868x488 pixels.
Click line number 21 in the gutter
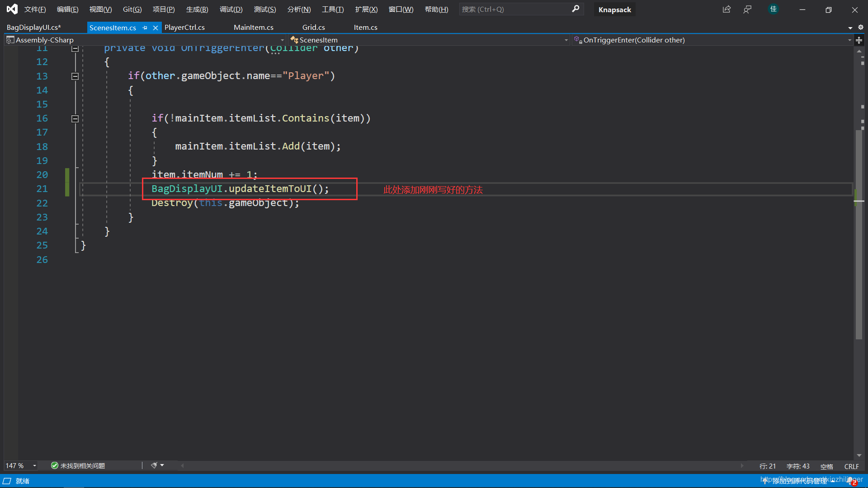coord(42,189)
